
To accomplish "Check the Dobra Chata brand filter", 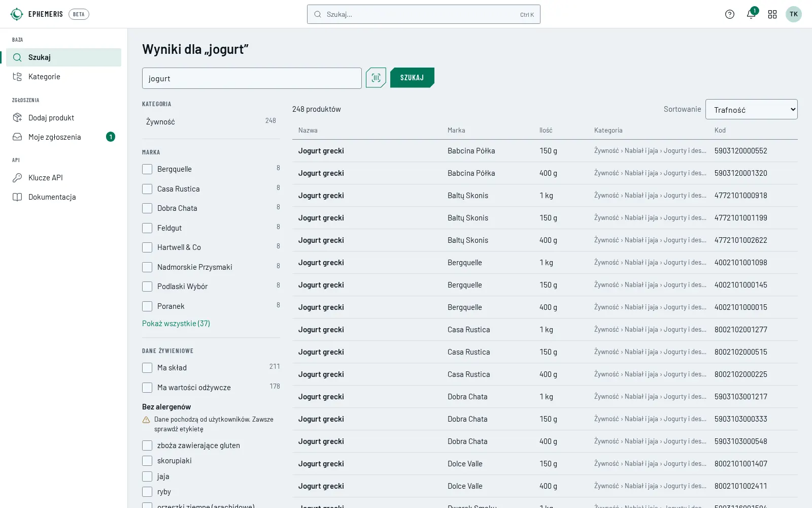I will coord(147,208).
